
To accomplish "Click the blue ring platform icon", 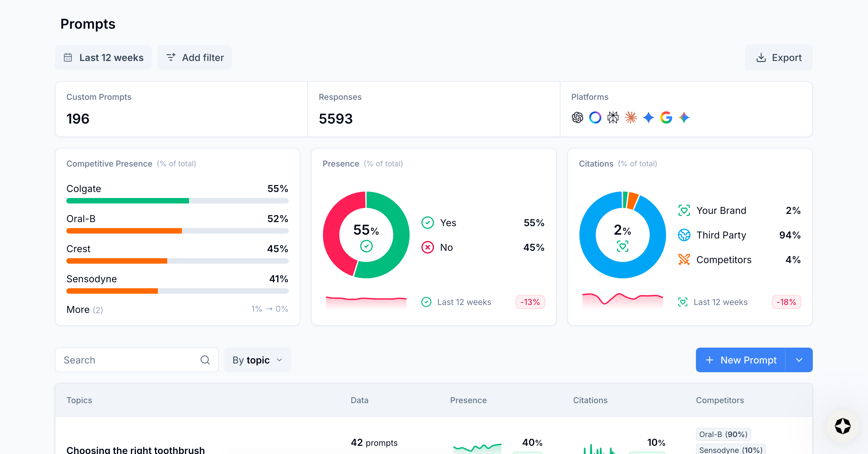I will tap(595, 118).
